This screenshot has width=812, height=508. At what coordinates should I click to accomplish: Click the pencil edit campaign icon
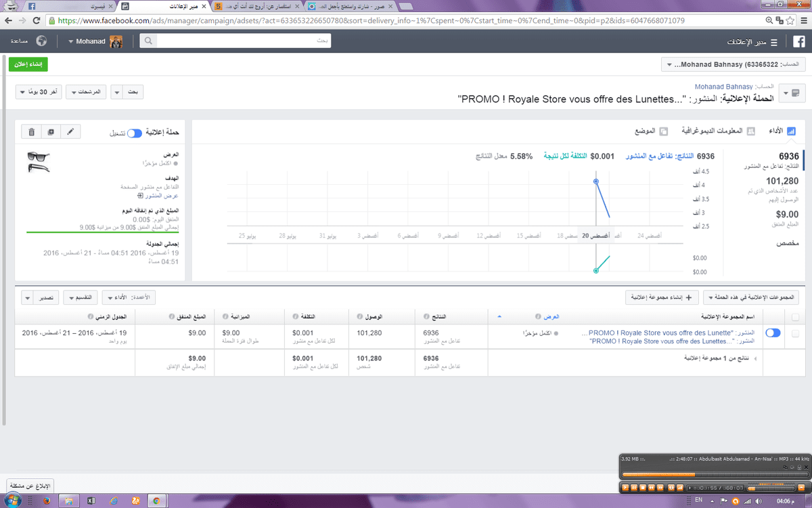point(70,132)
